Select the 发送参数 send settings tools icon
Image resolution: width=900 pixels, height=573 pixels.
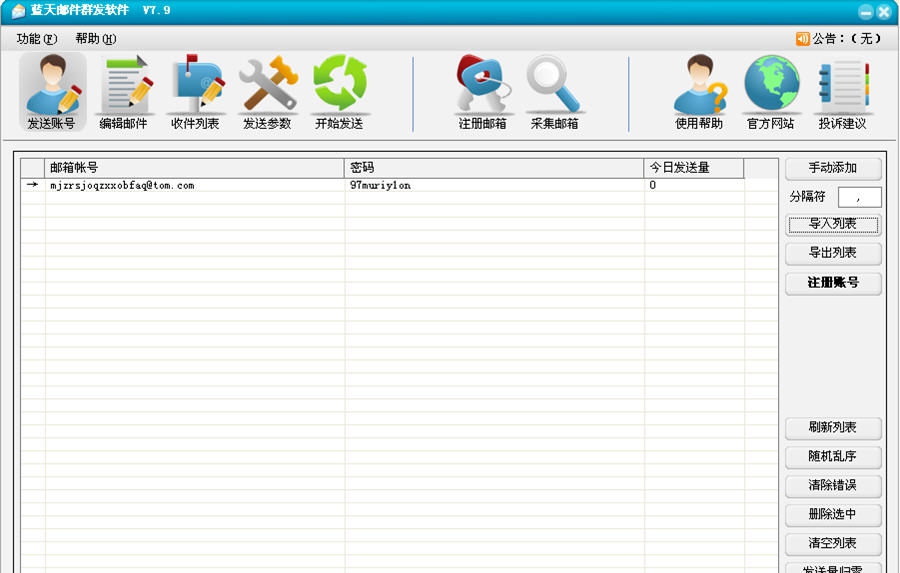267,92
